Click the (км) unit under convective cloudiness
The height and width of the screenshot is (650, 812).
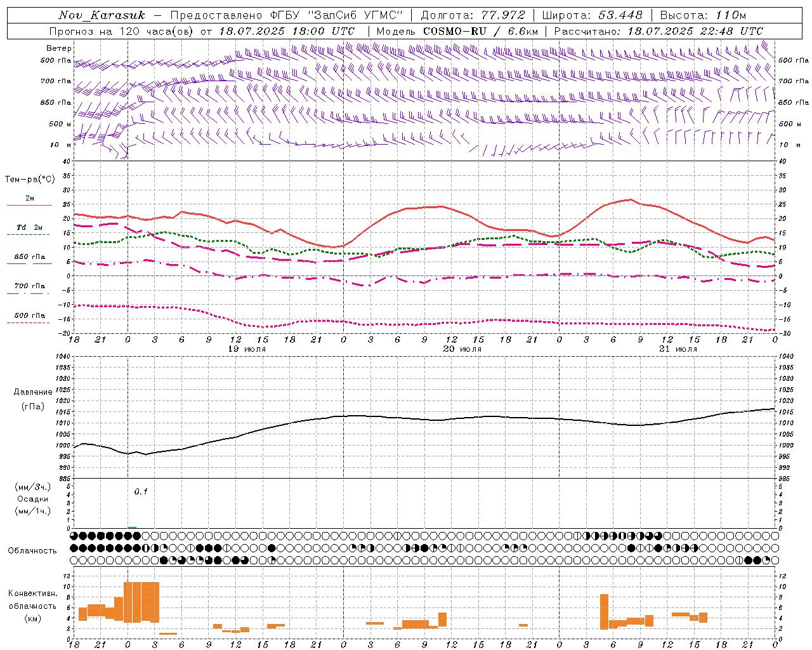point(33,618)
